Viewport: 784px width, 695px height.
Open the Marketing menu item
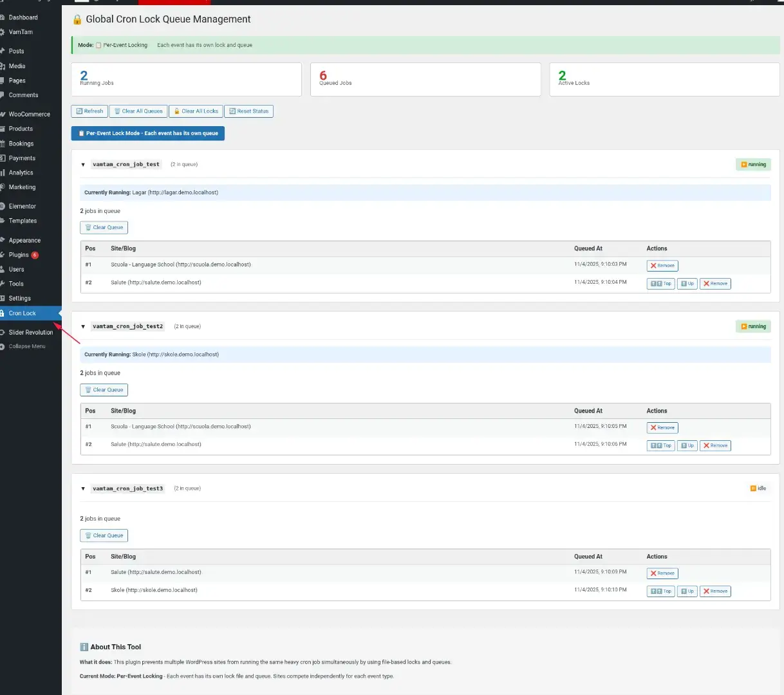click(x=22, y=187)
